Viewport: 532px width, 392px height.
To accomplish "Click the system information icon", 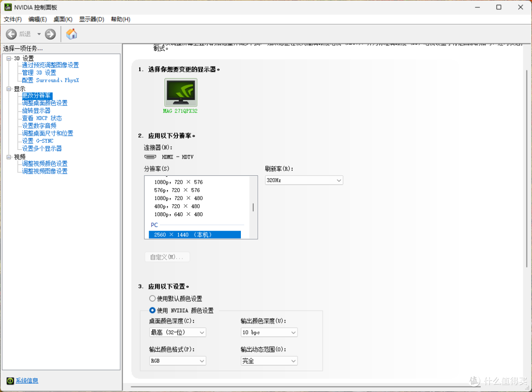I will point(10,381).
